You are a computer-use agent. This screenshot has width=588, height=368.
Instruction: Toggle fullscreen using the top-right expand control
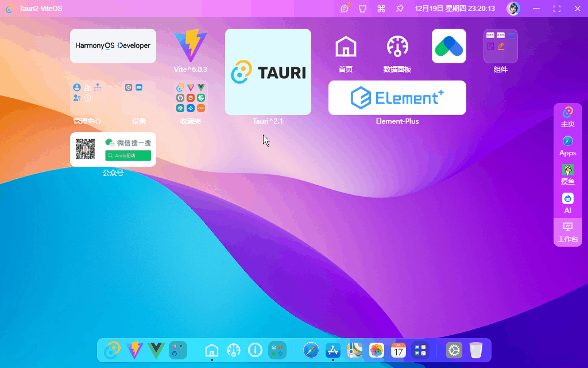[556, 8]
